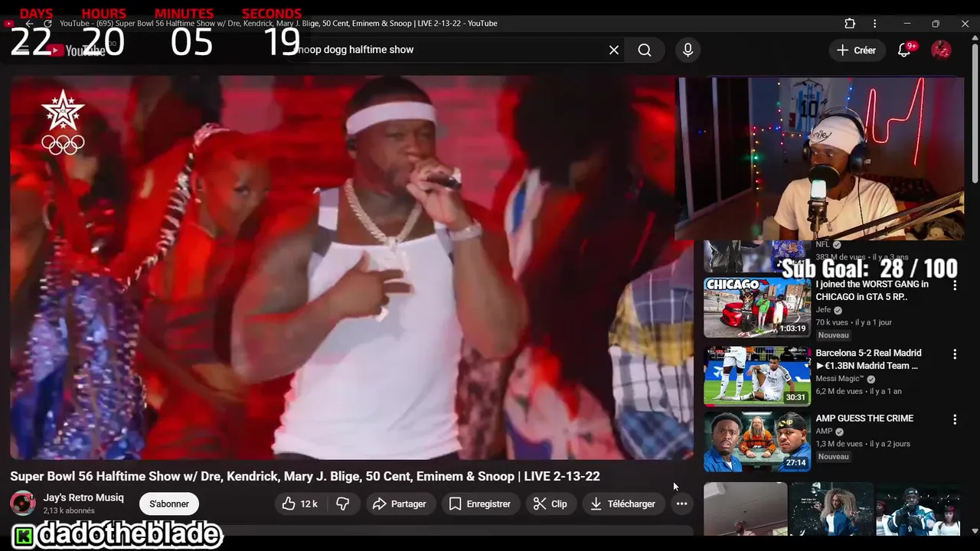Screen dimensions: 980x551
Task: Open 'I joined the WORST GANG in CHICAGO' title
Action: click(872, 290)
